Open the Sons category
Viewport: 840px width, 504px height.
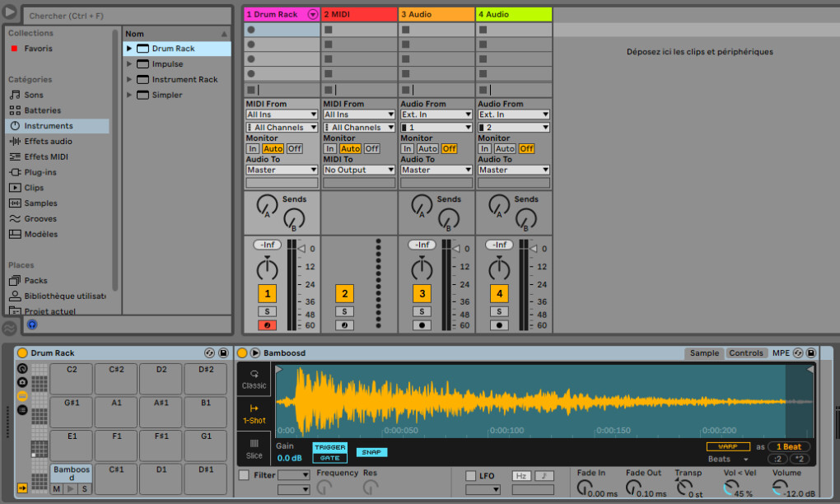tap(33, 95)
